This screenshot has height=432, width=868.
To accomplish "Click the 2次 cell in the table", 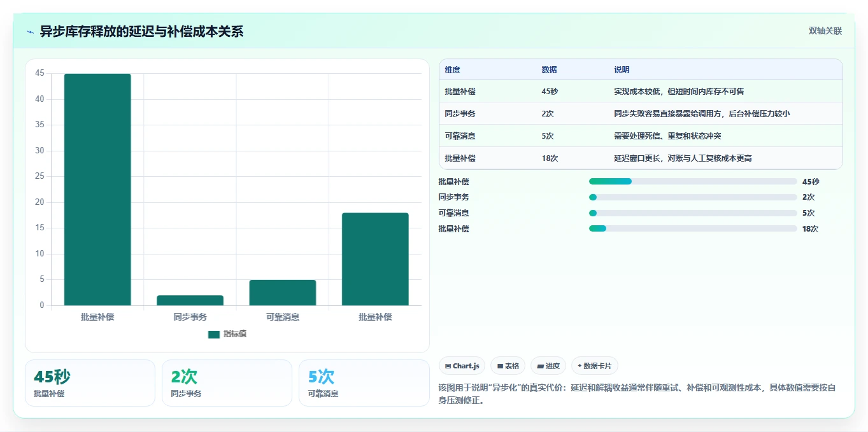I will tap(548, 114).
